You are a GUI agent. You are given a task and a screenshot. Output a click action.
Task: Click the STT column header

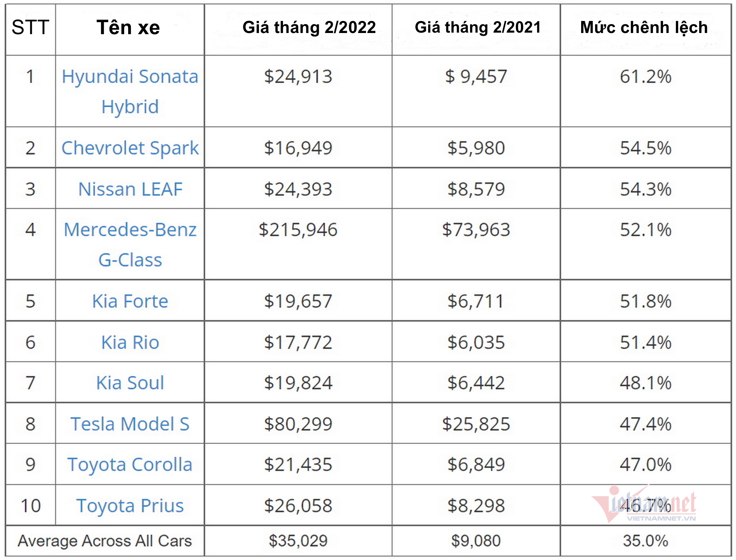pos(30,28)
